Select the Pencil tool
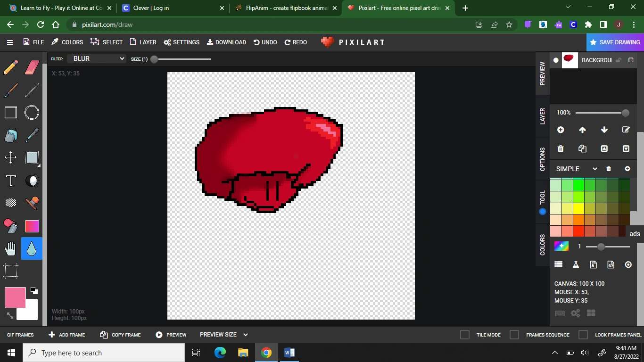The width and height of the screenshot is (644, 362). (10, 67)
